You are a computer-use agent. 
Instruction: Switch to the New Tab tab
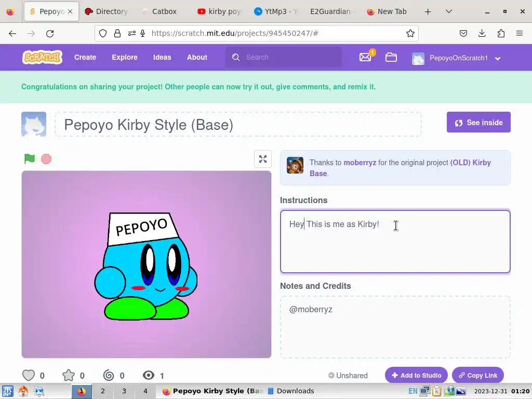[388, 11]
